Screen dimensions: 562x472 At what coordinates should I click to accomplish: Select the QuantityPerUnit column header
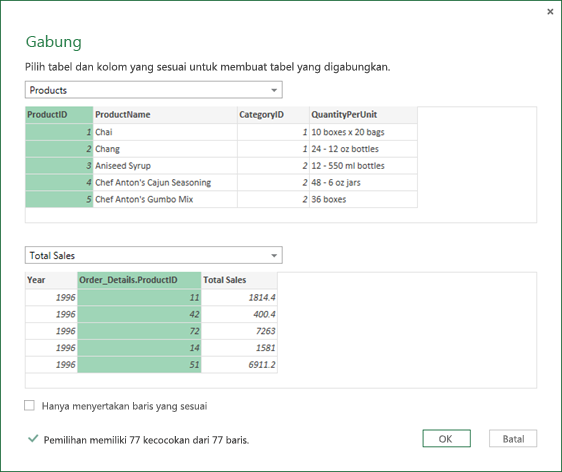click(363, 115)
